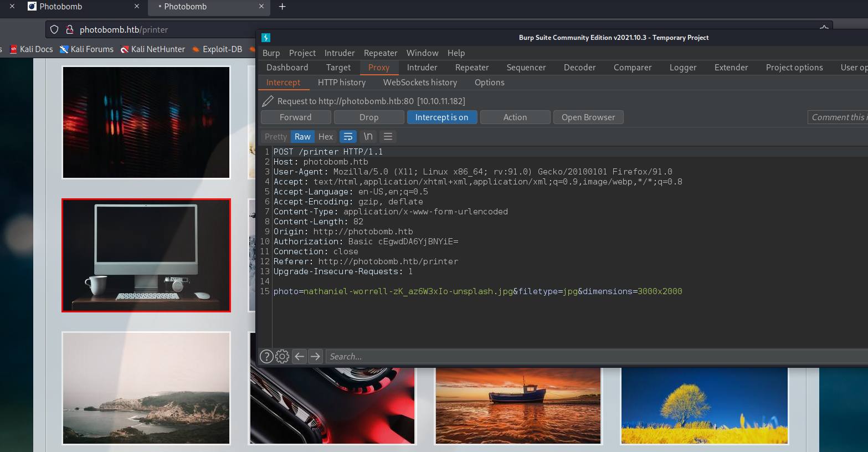Select the foggy coastline photo thumbnail

coord(146,388)
